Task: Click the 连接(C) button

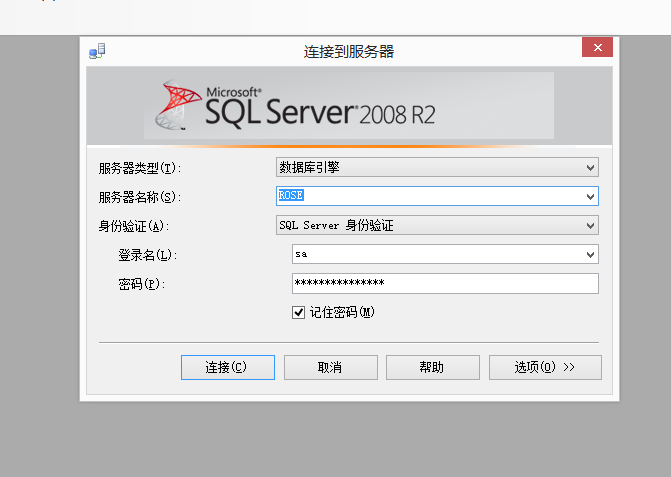Action: pos(228,367)
